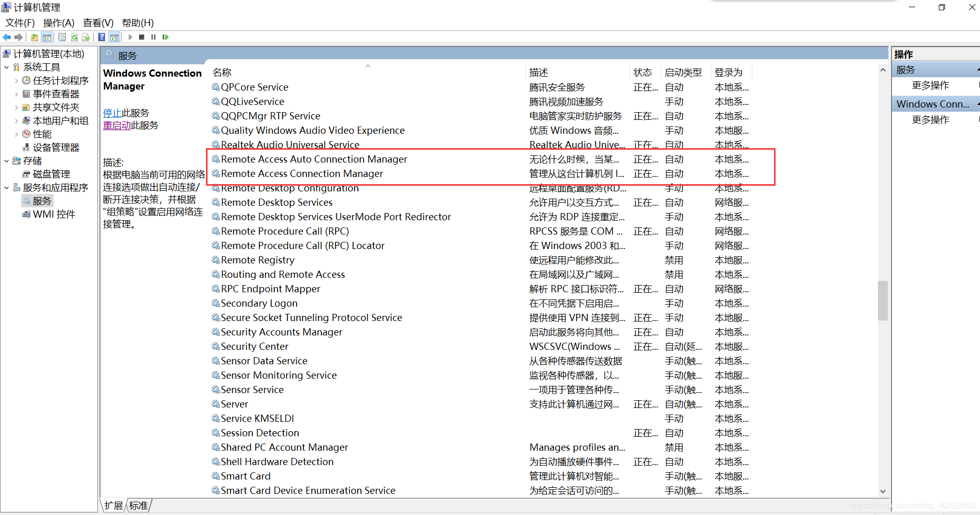Screen dimensions: 980x515
Task: Click the Start service play icon
Action: [130, 37]
